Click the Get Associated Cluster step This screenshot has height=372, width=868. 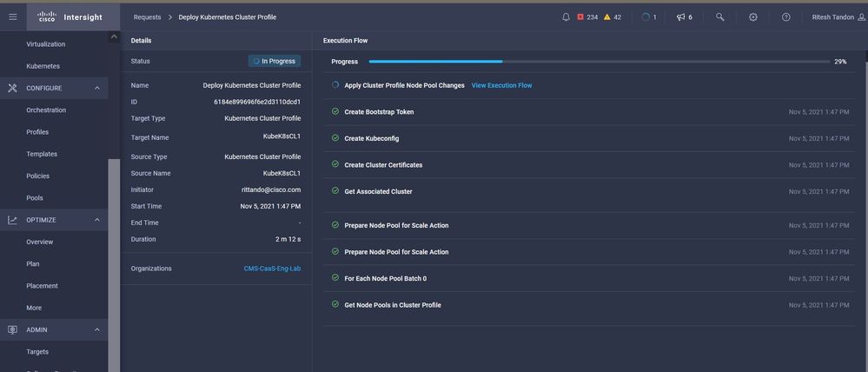click(378, 191)
